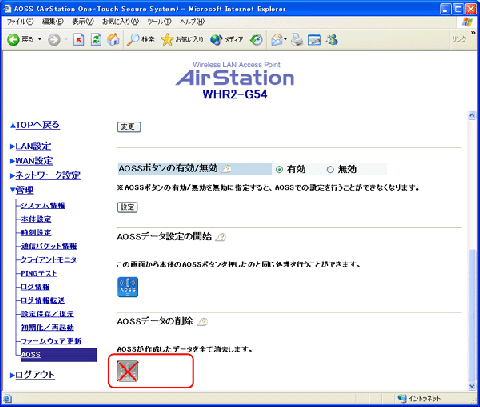Open History toolbar icon
Image resolution: width=480 pixels, height=407 pixels.
pyautogui.click(x=256, y=40)
